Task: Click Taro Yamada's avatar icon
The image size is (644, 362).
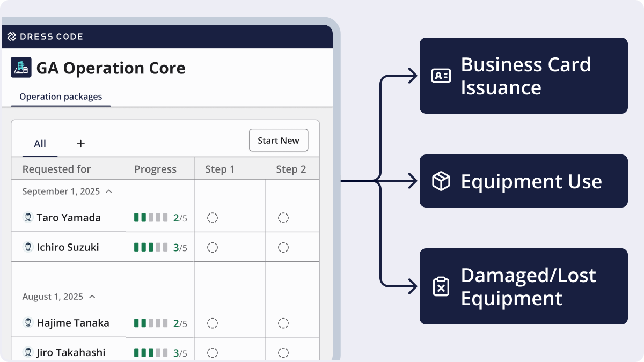Action: click(28, 217)
